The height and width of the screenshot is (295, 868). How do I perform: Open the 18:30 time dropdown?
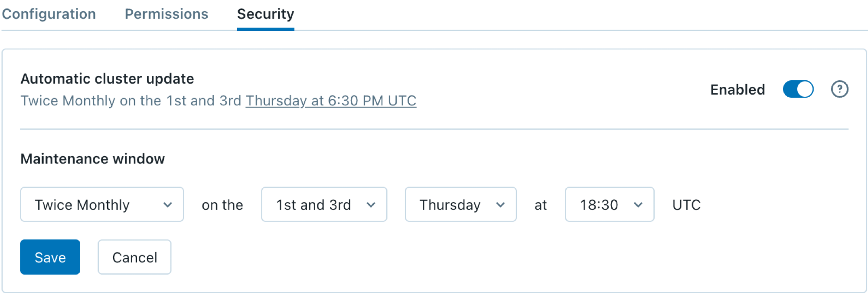(609, 204)
